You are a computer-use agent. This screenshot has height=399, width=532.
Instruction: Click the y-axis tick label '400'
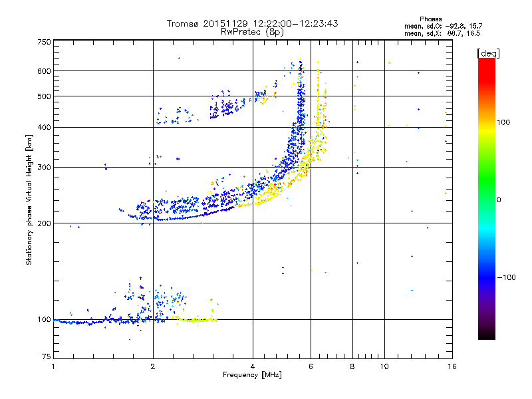coord(45,127)
